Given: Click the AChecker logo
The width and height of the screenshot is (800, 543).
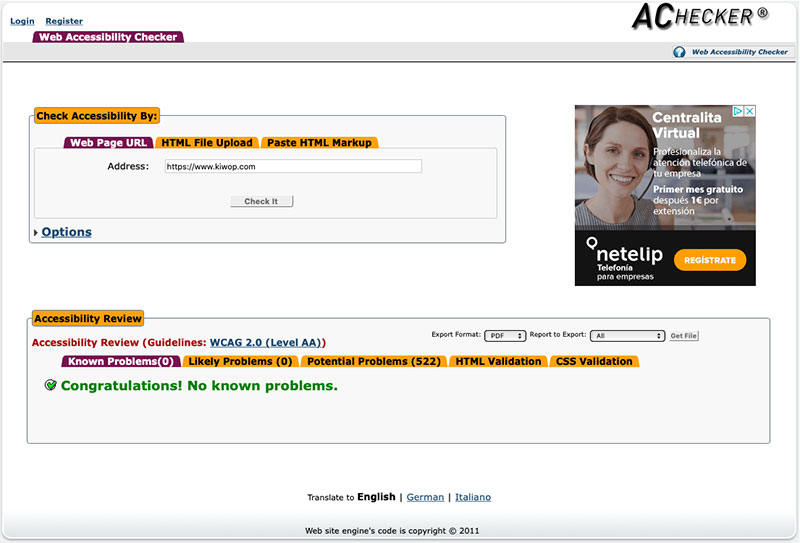Looking at the screenshot, I should click(x=699, y=16).
